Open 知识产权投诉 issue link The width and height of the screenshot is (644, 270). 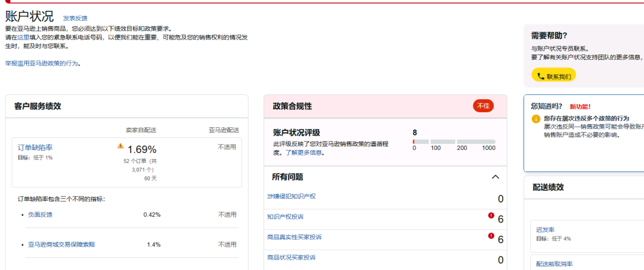[x=286, y=216]
